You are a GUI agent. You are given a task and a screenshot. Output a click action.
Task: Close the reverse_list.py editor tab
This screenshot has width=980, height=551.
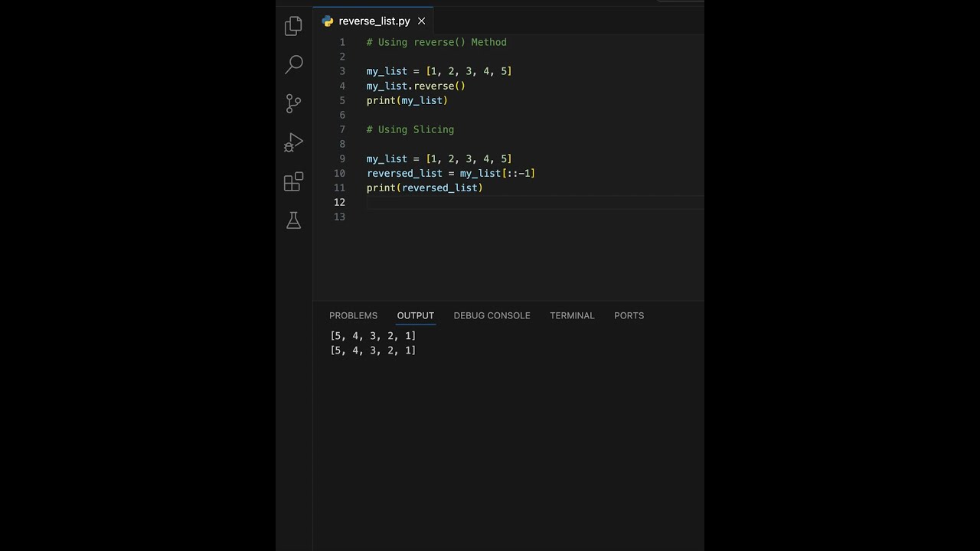(x=421, y=21)
